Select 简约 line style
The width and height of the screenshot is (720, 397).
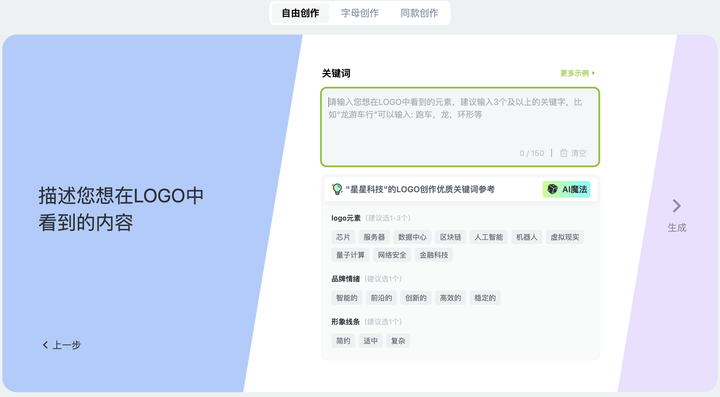tap(343, 341)
